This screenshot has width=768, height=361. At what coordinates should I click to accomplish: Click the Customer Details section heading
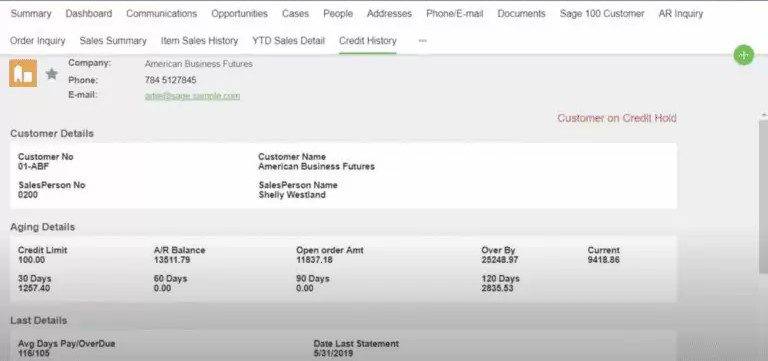(x=52, y=134)
